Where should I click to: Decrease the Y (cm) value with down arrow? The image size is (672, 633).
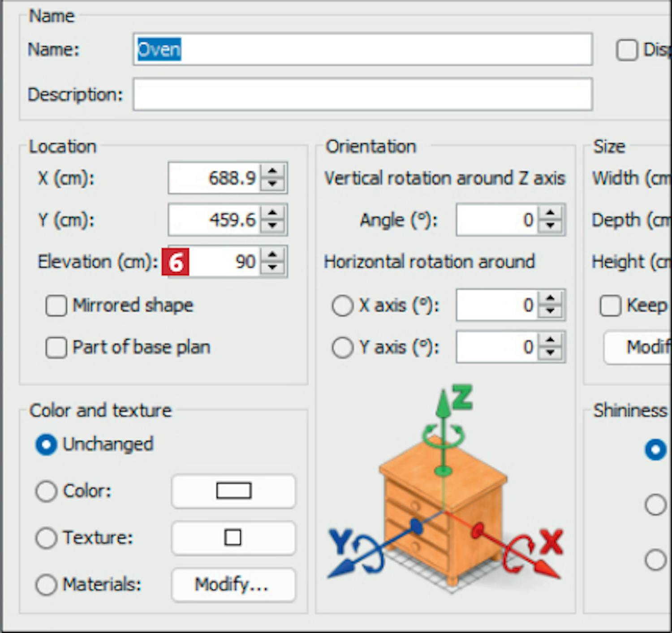pyautogui.click(x=272, y=225)
